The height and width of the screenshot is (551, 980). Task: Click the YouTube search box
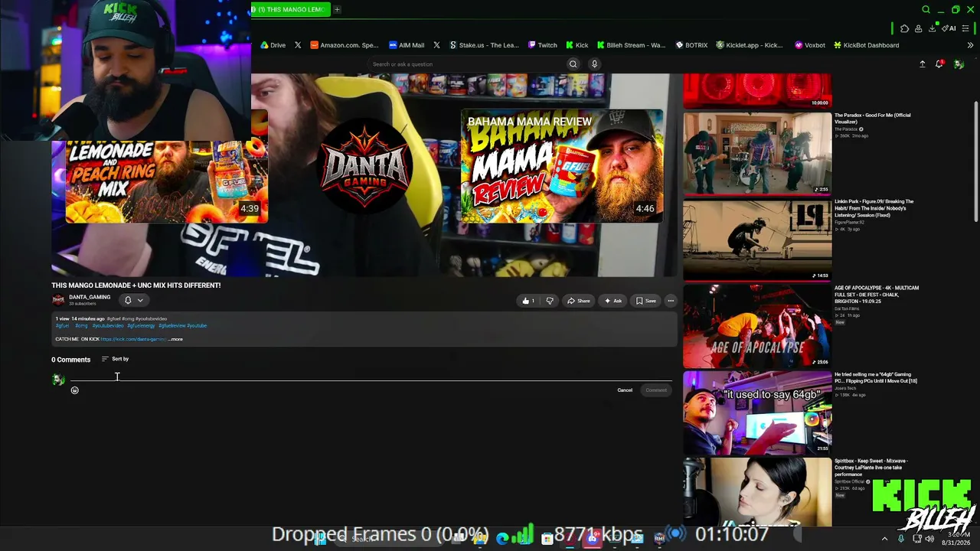point(465,64)
